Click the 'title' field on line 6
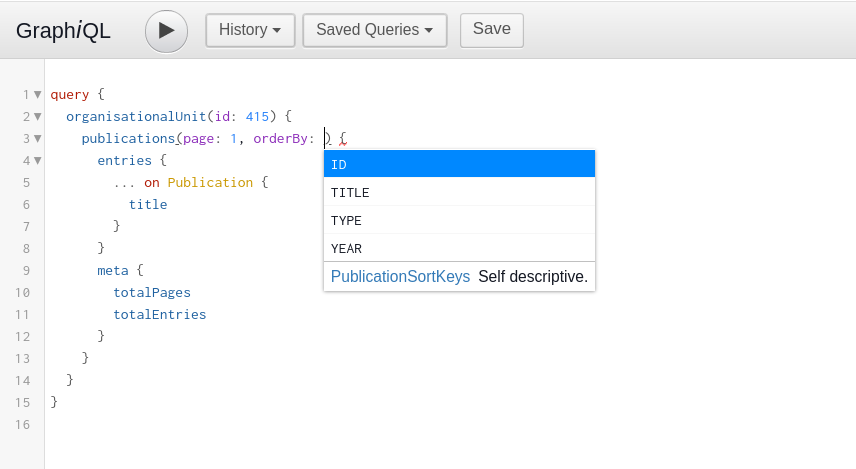The width and height of the screenshot is (856, 469). 148,204
